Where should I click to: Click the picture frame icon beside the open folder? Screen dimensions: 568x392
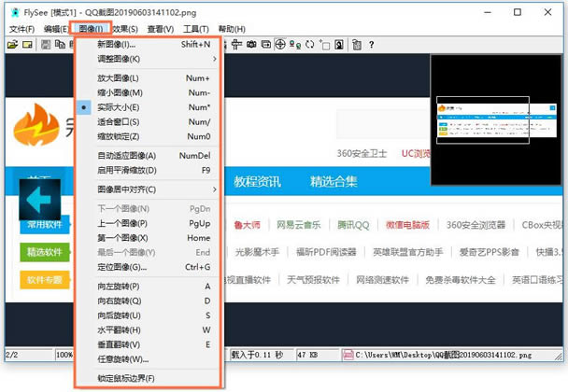pyautogui.click(x=27, y=45)
